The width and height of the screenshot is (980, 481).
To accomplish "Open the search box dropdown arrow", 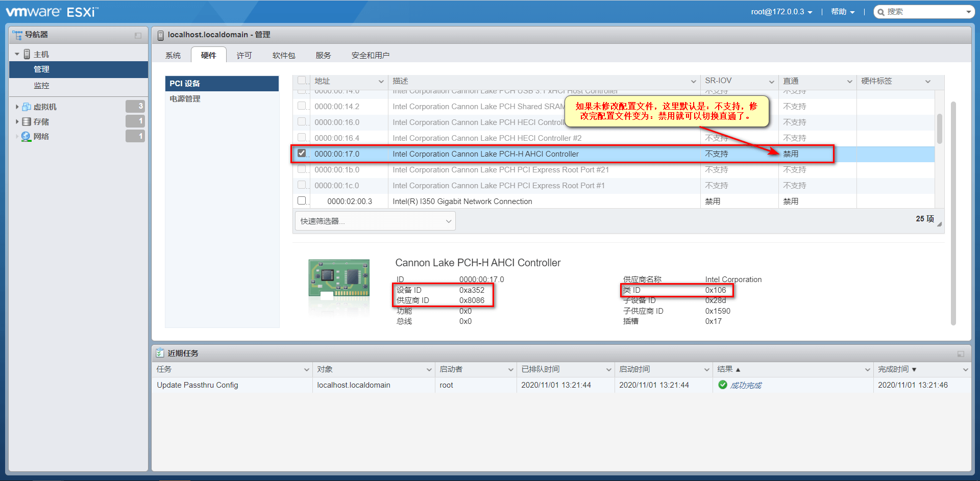I will point(968,12).
